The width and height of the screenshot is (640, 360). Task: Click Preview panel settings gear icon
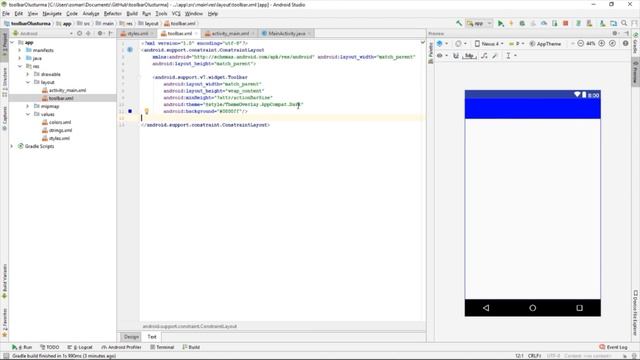pyautogui.click(x=615, y=33)
